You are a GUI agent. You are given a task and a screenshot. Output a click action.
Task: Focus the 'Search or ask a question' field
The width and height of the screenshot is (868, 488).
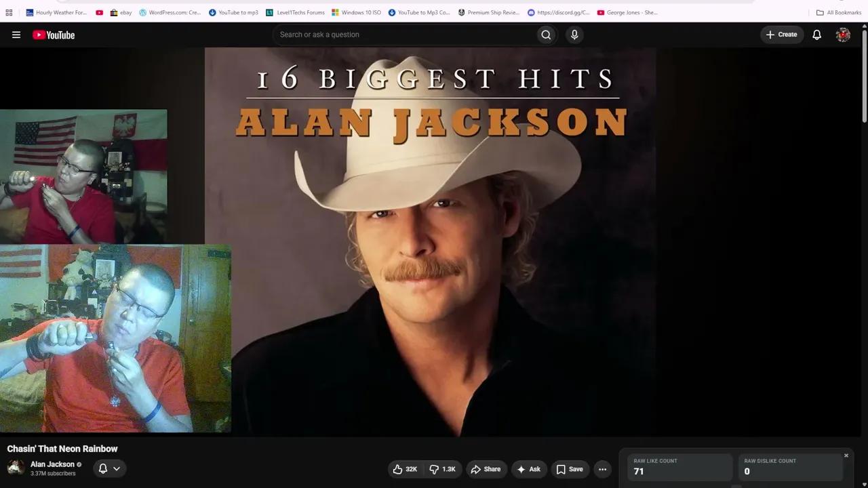click(x=404, y=35)
